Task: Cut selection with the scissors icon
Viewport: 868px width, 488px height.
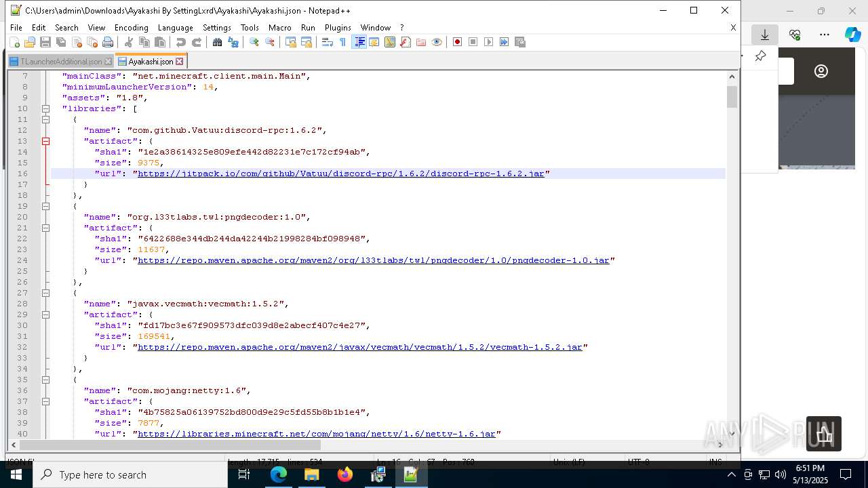Action: (129, 42)
